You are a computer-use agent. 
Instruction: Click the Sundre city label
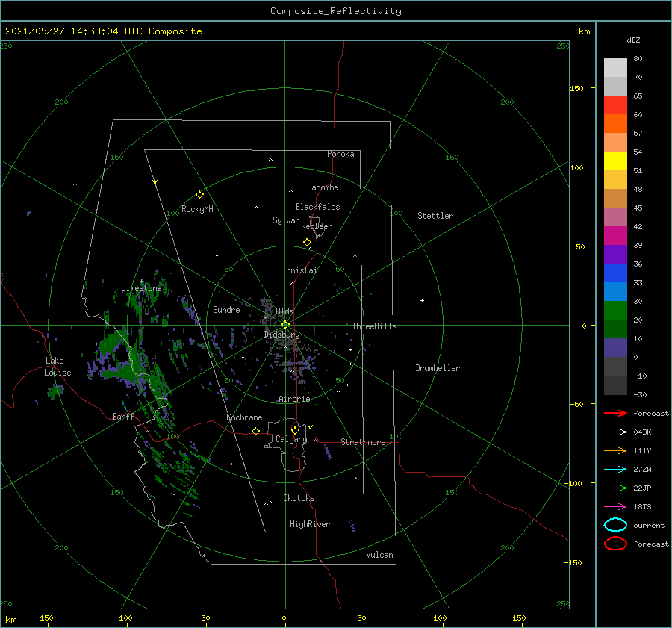pyautogui.click(x=226, y=310)
